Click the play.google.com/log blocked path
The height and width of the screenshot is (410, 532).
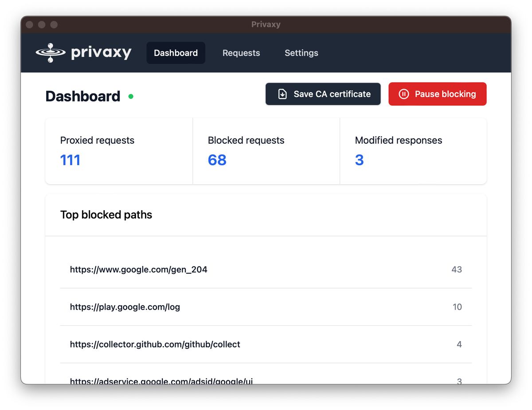[125, 307]
